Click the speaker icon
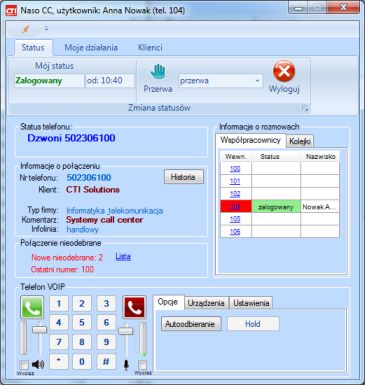Viewport: 365px width, 385px height. pyautogui.click(x=38, y=364)
